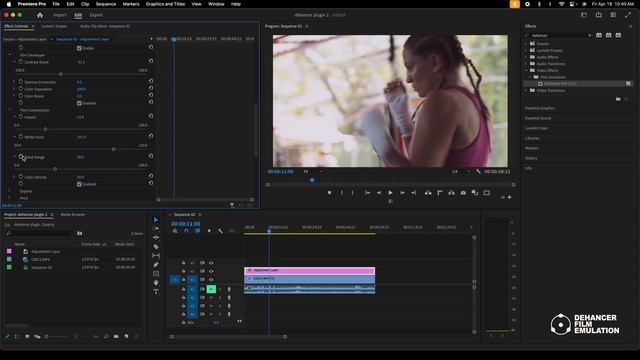Open the Program monitor zoom level dropdown
Screen dimensions: 640x360
pyautogui.click(x=312, y=171)
